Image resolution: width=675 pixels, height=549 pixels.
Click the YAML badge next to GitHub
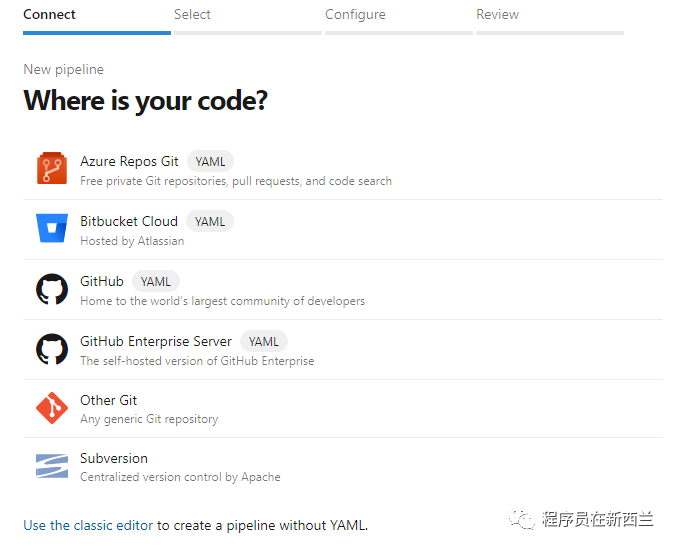coord(156,282)
